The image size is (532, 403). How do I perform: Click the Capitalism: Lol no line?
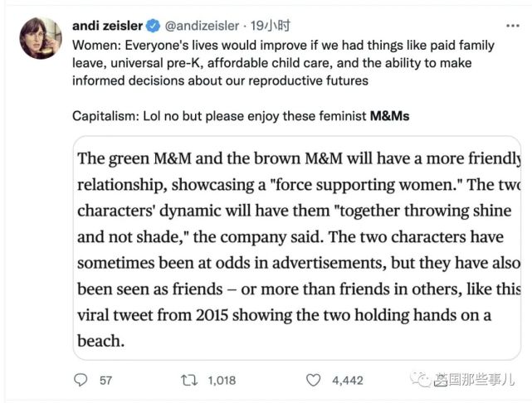[220, 116]
